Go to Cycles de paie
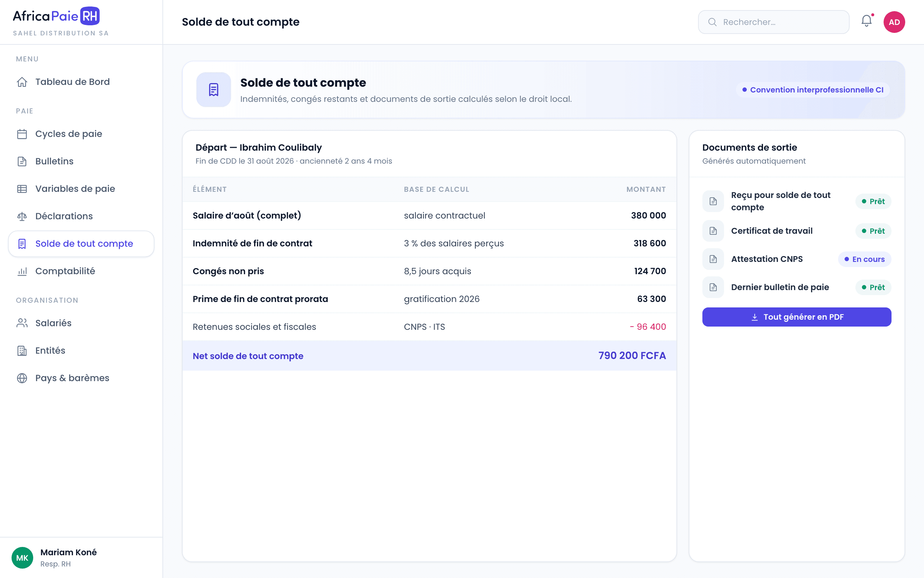The image size is (924, 578). tap(81, 134)
